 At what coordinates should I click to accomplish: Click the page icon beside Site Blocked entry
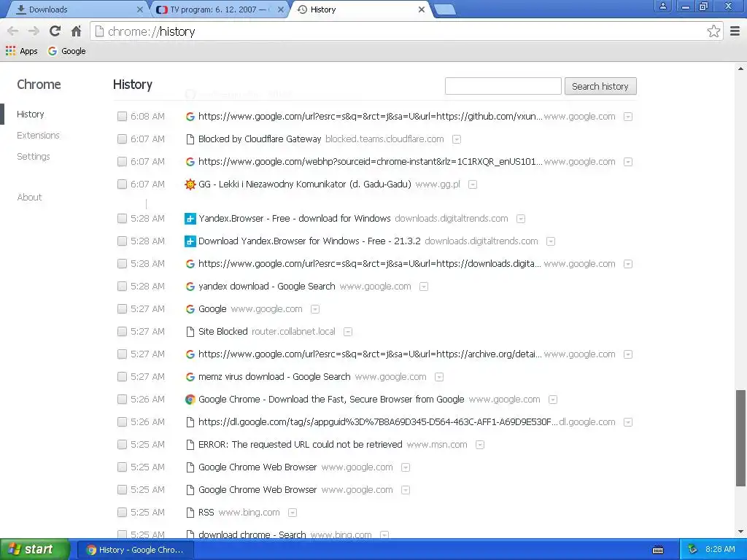[190, 332]
